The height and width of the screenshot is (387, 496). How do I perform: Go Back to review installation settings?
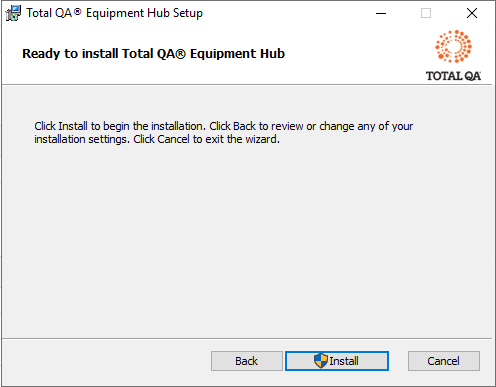[x=247, y=361]
